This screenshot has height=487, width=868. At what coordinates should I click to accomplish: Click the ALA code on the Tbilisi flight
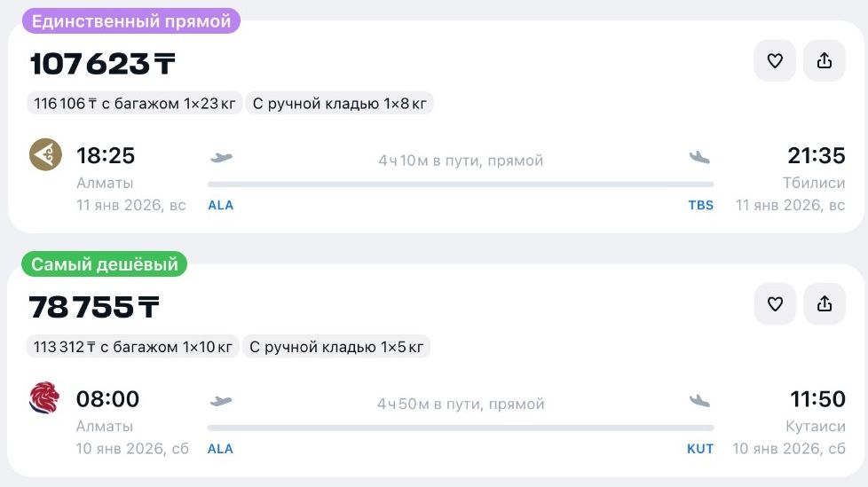(220, 205)
